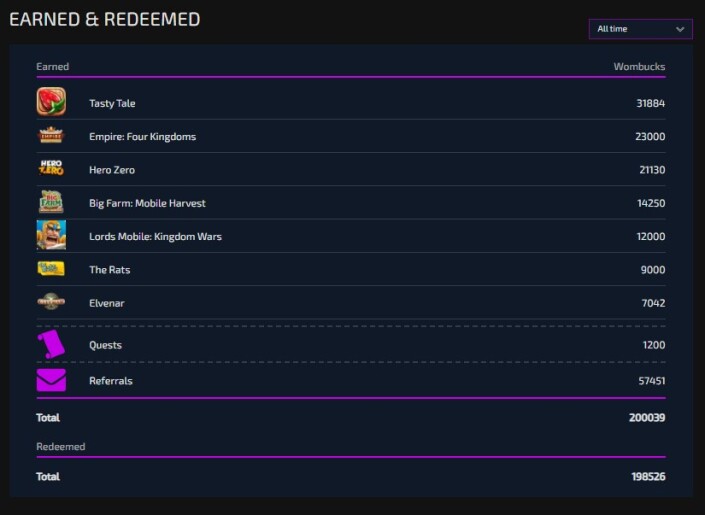Click the Tasty Tale game icon
The height and width of the screenshot is (515, 705).
pyautogui.click(x=51, y=102)
